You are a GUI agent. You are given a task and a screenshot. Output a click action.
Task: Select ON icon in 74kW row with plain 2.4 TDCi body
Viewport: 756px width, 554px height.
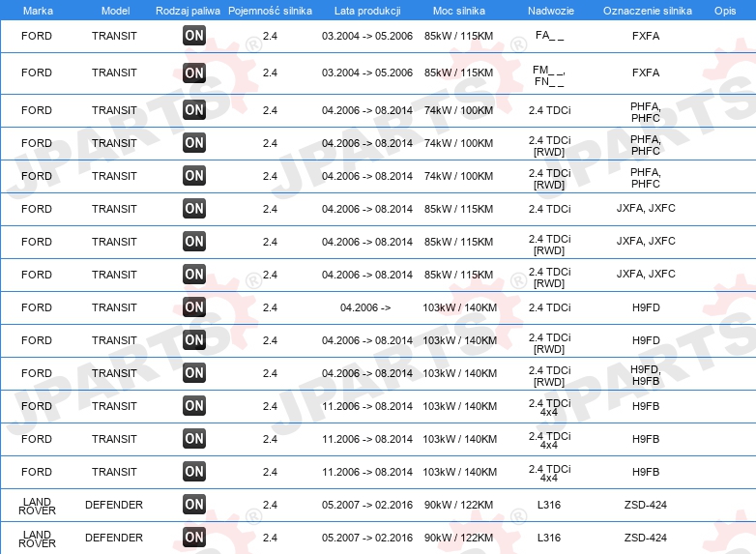pyautogui.click(x=194, y=110)
